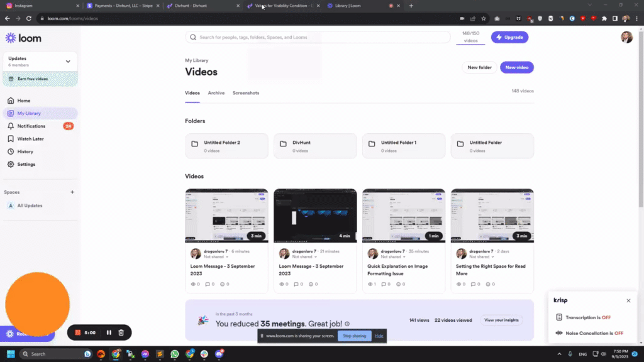
Task: Click the Windows taskbar Search box
Action: [x=56, y=354]
